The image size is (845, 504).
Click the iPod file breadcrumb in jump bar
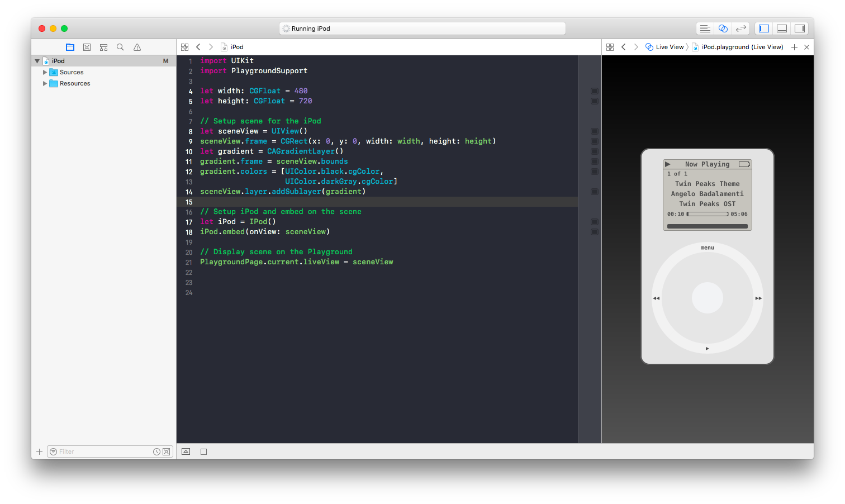click(232, 47)
